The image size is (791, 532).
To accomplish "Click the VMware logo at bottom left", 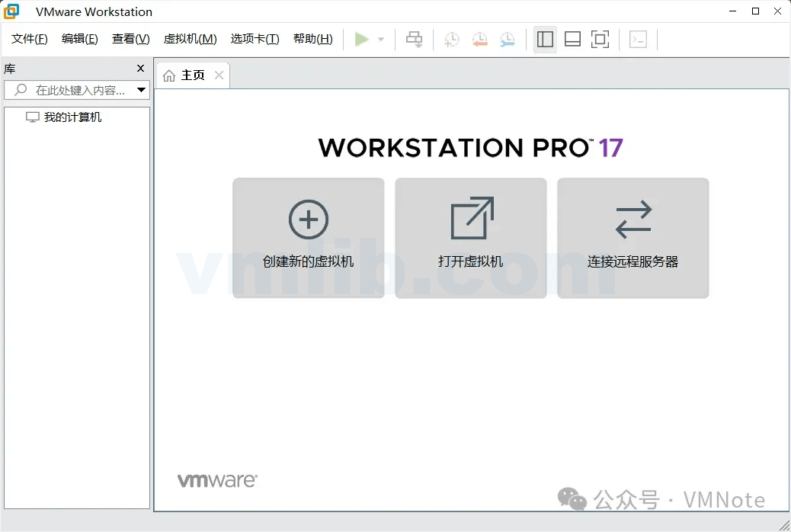I will tap(217, 479).
